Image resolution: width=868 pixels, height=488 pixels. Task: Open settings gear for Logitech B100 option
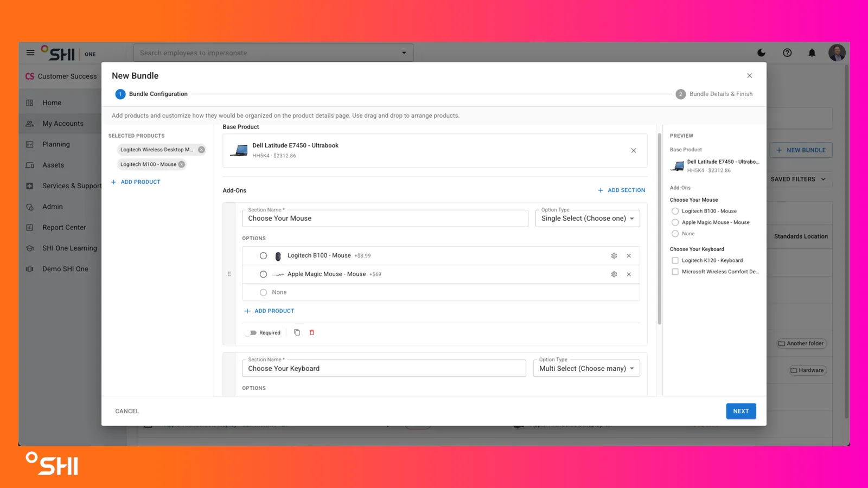[614, 255]
